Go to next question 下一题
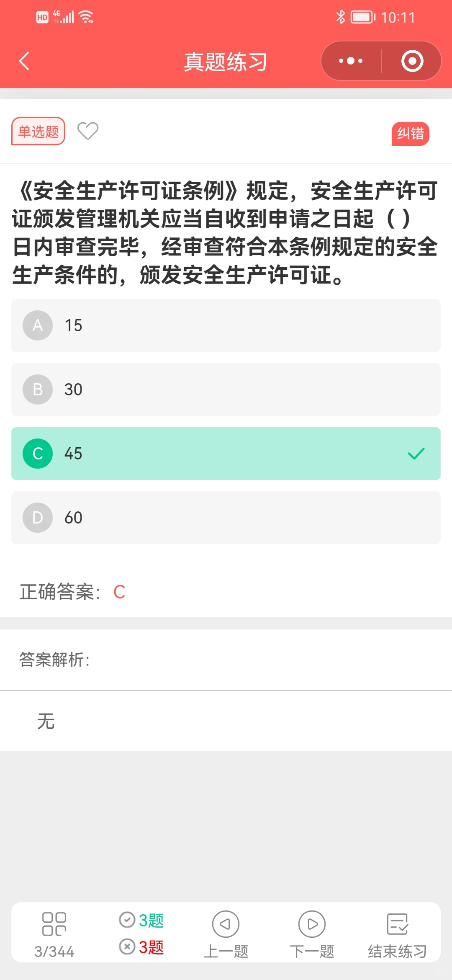 point(312,934)
